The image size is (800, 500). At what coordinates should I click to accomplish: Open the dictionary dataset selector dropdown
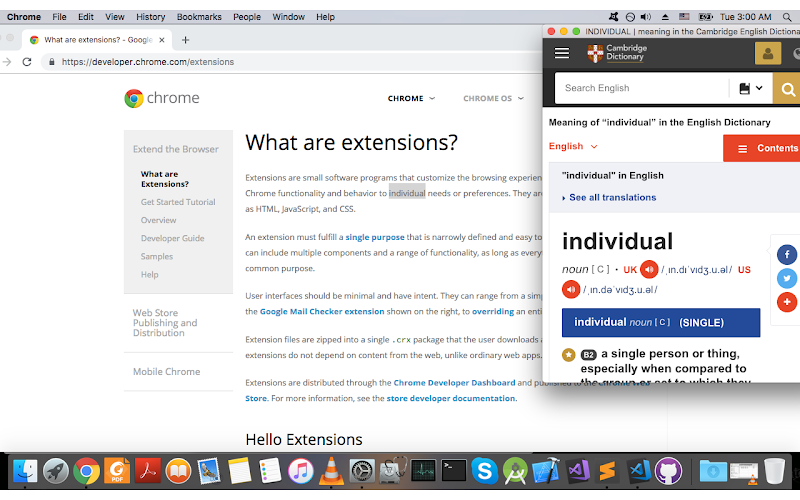(x=751, y=88)
